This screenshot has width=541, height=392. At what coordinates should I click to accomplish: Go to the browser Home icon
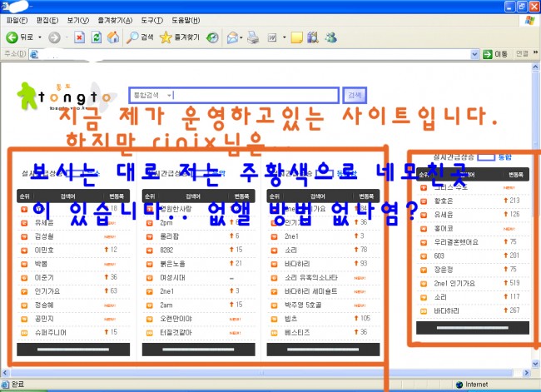(112, 37)
